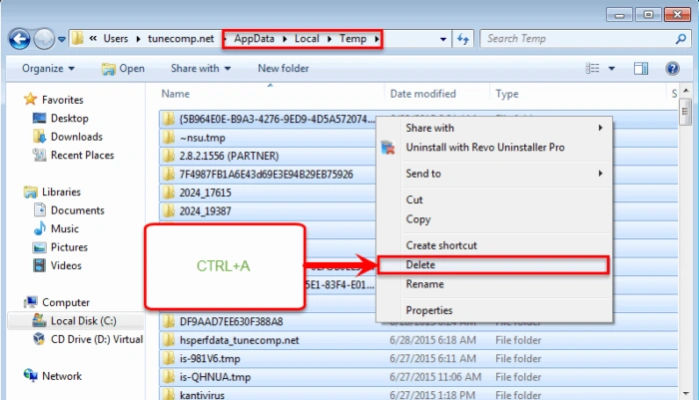Open the Share with toolbar dropdown
Image resolution: width=699 pixels, height=400 pixels.
[201, 68]
